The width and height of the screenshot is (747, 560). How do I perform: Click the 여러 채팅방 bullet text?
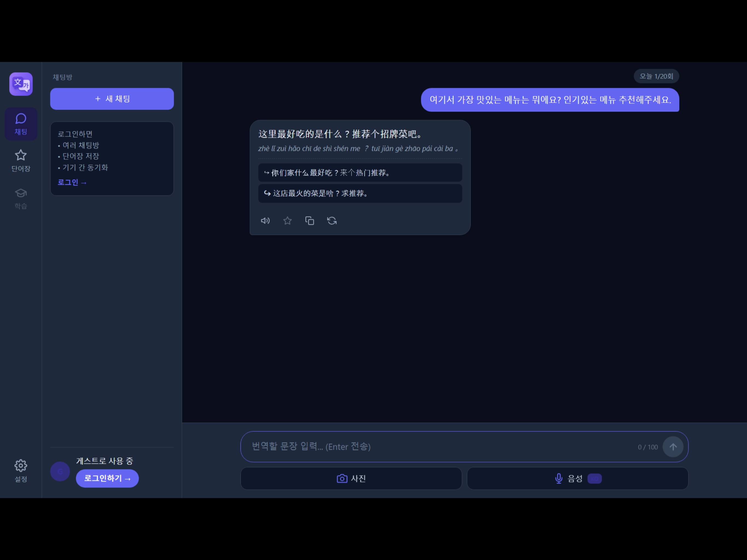point(81,145)
